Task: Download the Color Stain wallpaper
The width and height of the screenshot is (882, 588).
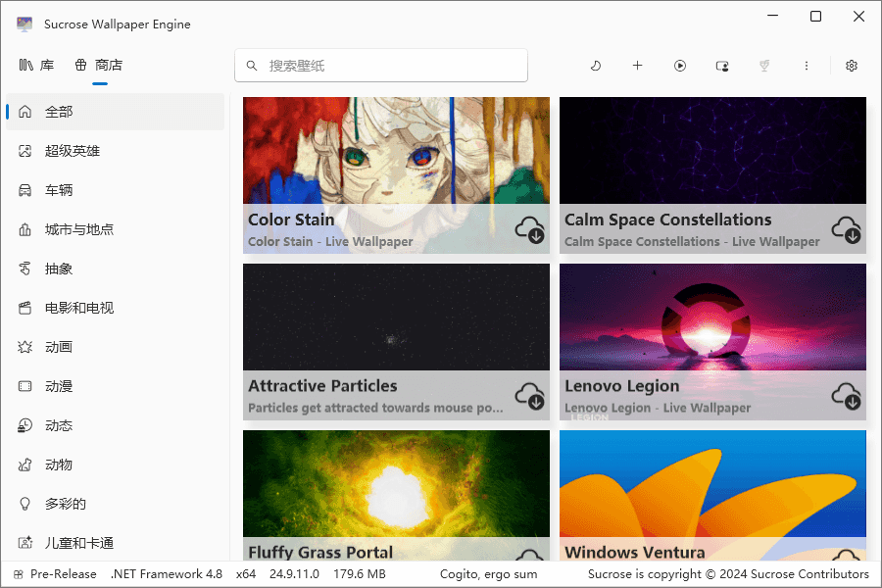Action: coord(530,229)
